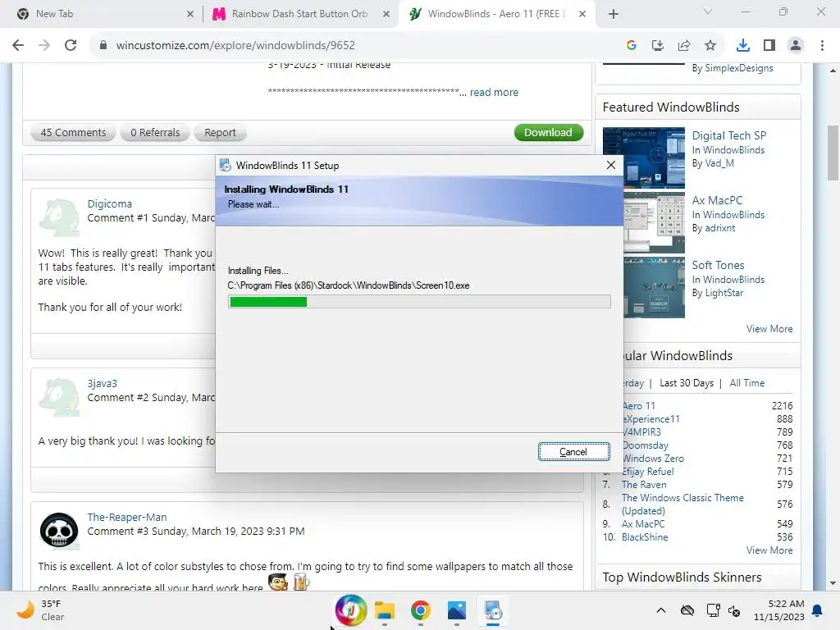Close the Rainbow Dash tab

[x=386, y=14]
